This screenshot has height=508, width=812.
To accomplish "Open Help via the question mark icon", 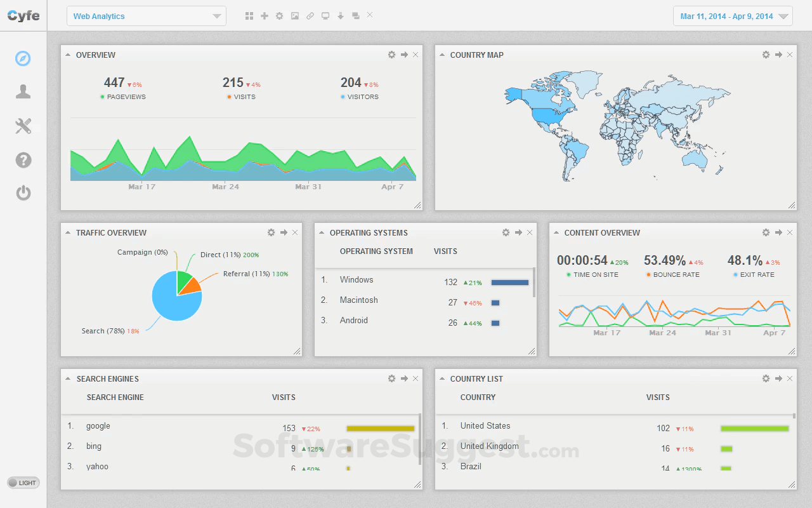I will (x=23, y=160).
